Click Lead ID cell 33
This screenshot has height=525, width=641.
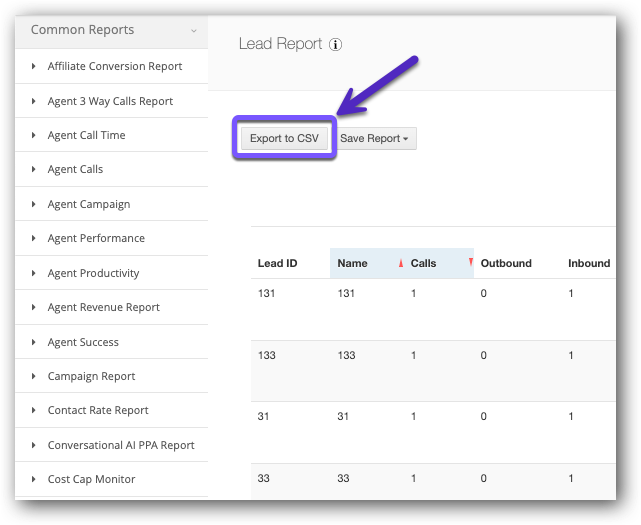[x=263, y=478]
